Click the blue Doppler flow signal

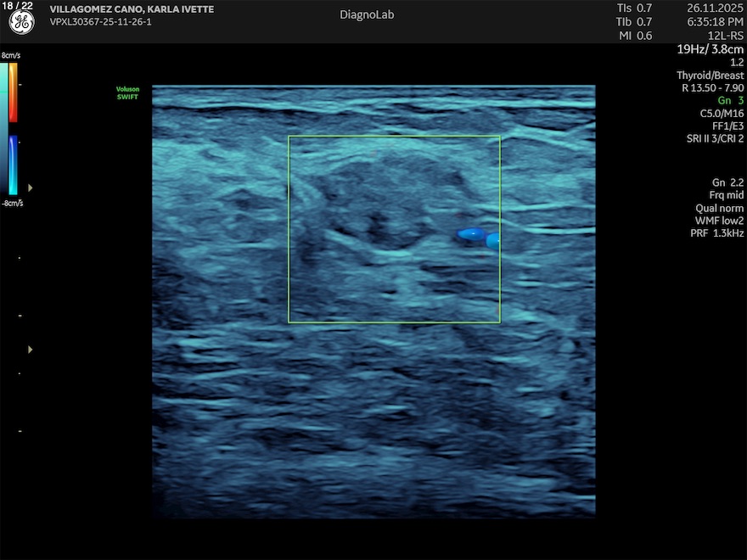pos(470,233)
